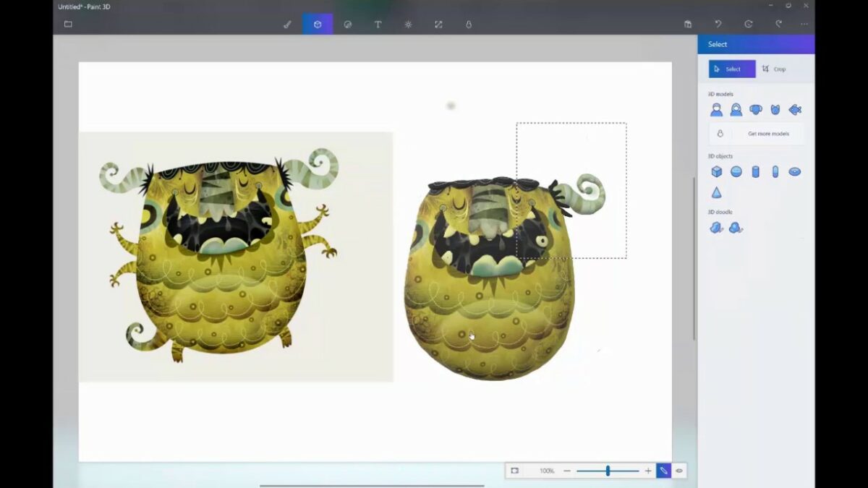The width and height of the screenshot is (868, 488).
Task: Click the Paste clipboard icon
Action: coord(688,24)
